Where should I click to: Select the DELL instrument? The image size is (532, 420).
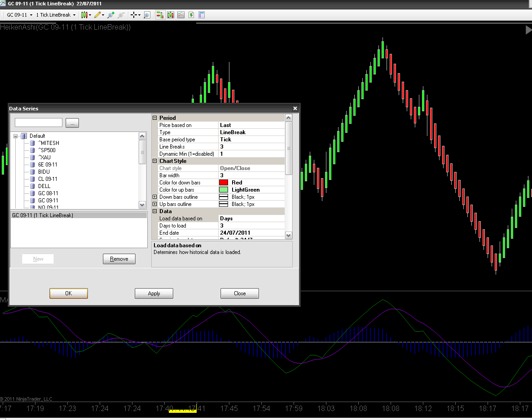pos(44,186)
